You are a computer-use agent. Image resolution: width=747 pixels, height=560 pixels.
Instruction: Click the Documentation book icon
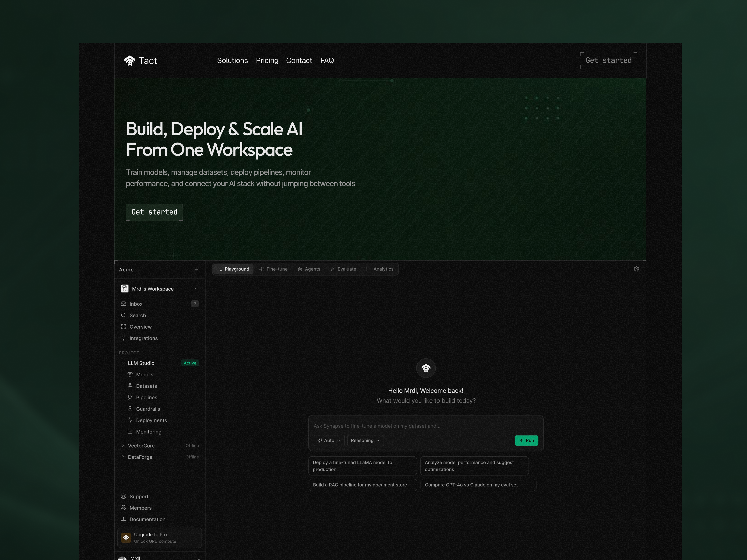coord(123,519)
